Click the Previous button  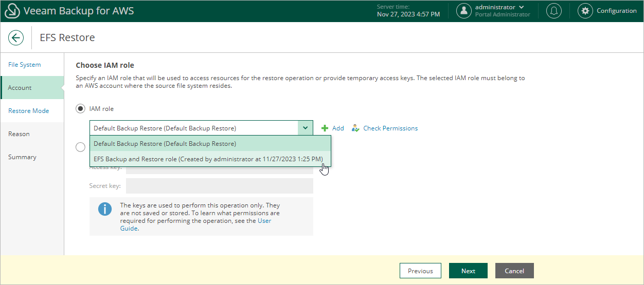point(420,271)
